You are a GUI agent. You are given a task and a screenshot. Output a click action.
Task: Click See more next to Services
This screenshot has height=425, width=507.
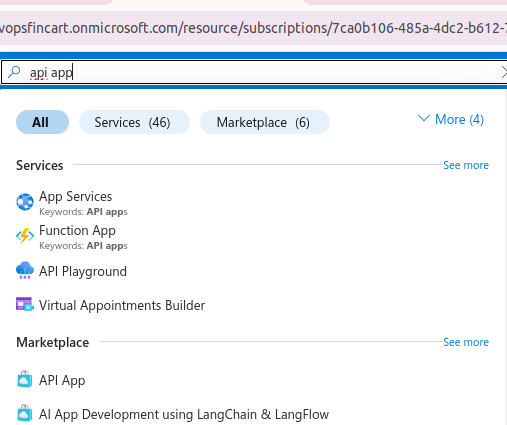[x=466, y=165]
